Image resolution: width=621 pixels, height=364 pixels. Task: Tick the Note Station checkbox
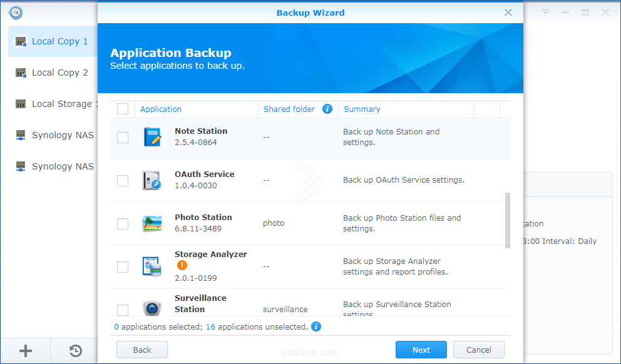(123, 138)
